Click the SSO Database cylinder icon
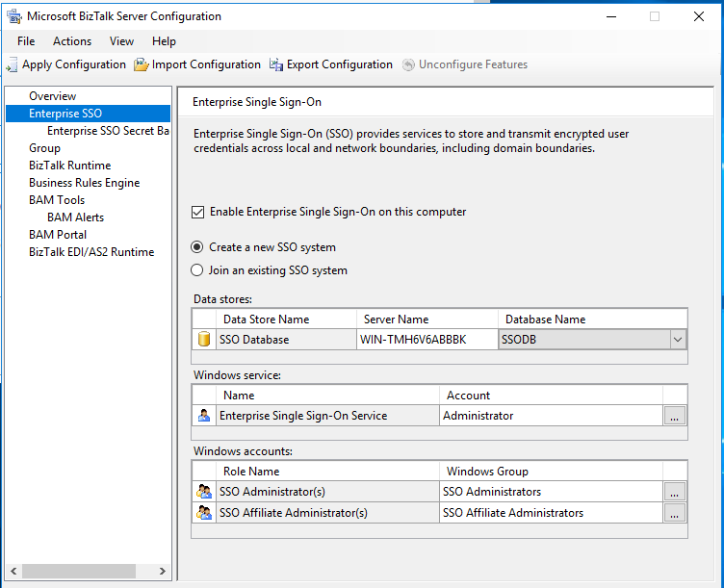724x588 pixels. [x=204, y=339]
